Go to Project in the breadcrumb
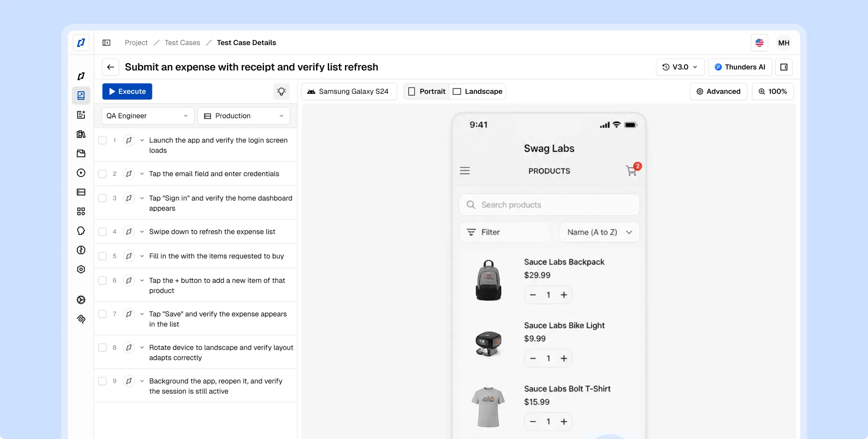The image size is (868, 439). tap(136, 42)
